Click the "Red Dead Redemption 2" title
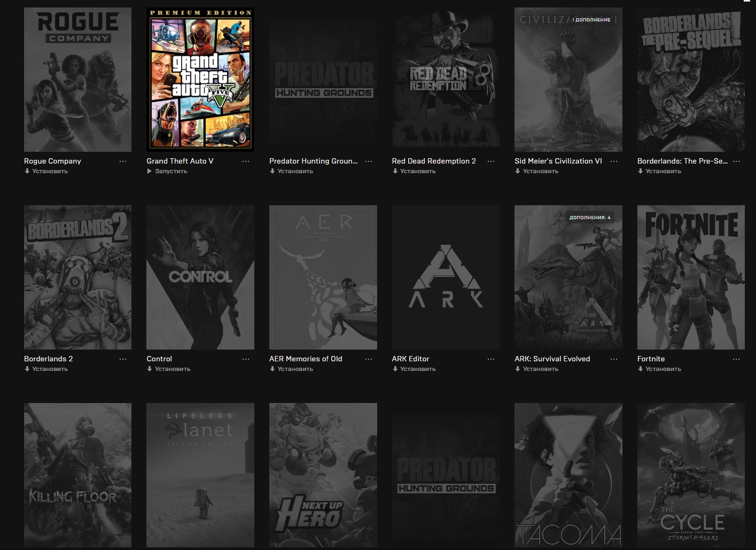Screen dimensions: 756x550 click(x=434, y=161)
